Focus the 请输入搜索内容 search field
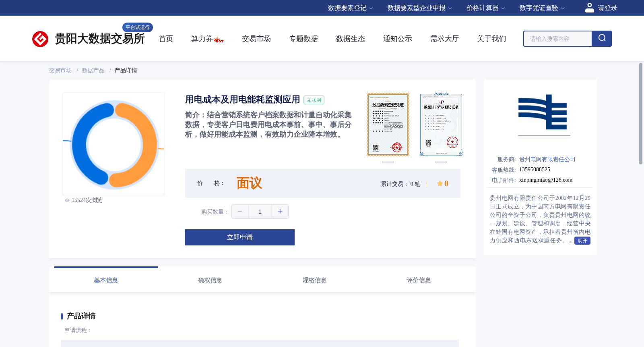Viewport: 644px width, 347px height. [x=558, y=39]
